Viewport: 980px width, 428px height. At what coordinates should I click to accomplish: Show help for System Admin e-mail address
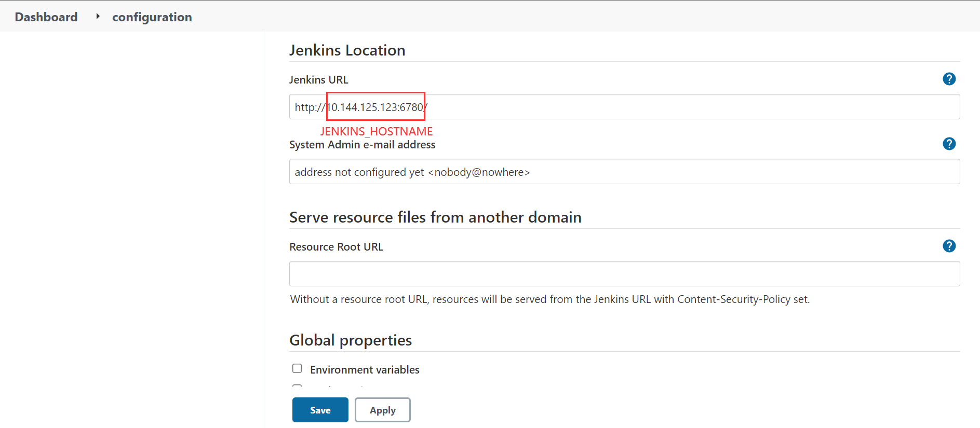pos(949,144)
